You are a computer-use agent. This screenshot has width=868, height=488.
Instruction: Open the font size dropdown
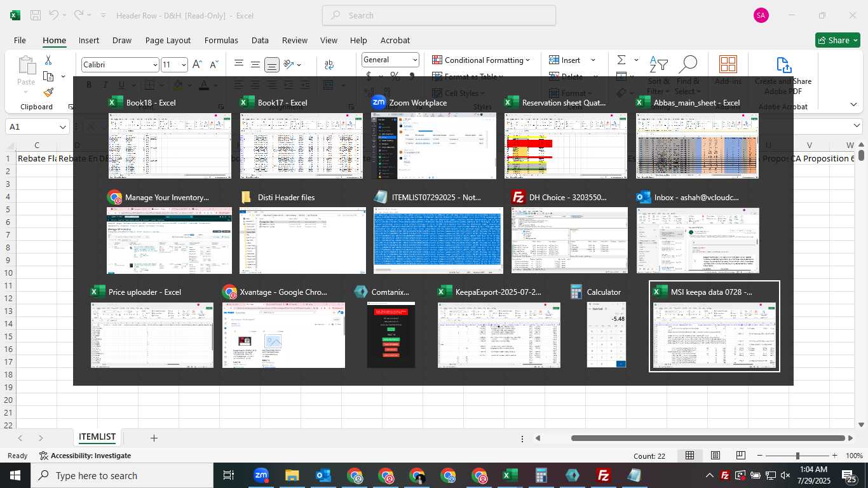click(184, 65)
